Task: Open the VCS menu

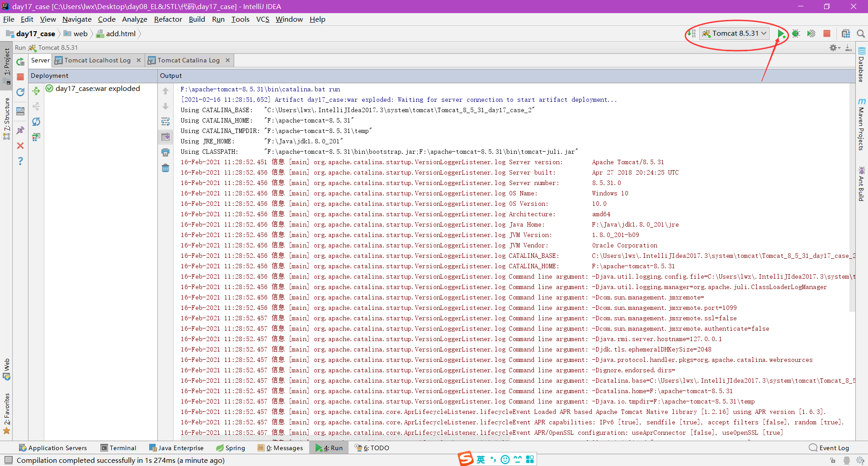Action: click(x=263, y=19)
